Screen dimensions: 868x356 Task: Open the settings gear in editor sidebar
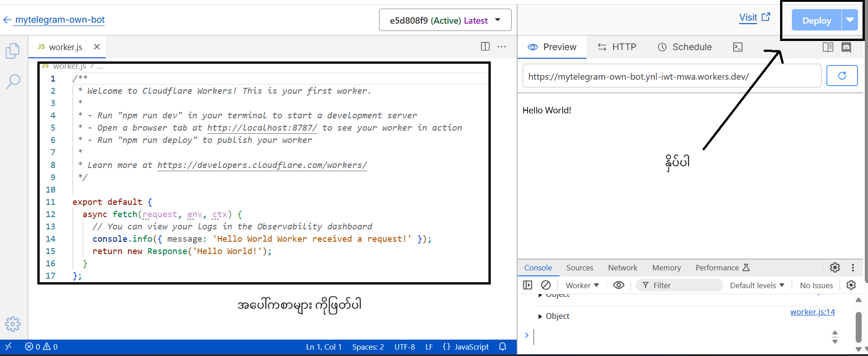pyautogui.click(x=13, y=324)
